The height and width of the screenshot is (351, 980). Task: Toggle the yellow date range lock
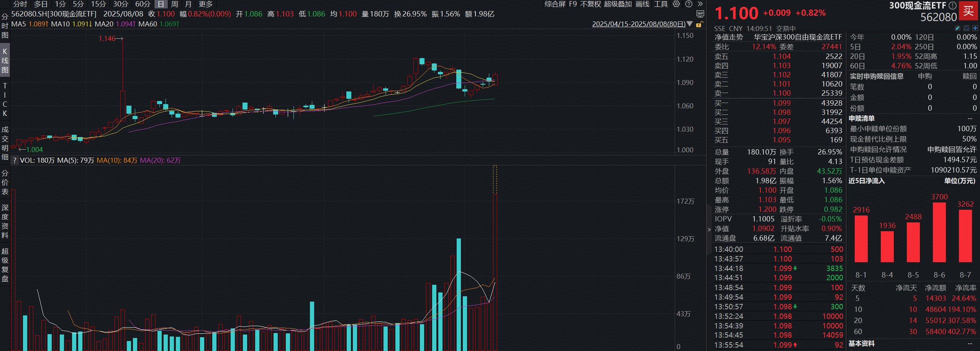click(x=699, y=24)
